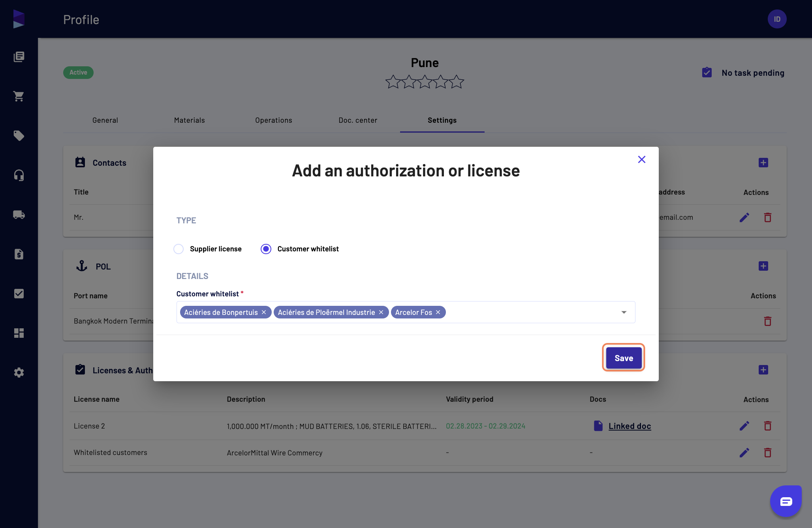This screenshot has width=812, height=528.
Task: Select the Customer whitelist radio button
Action: point(266,249)
